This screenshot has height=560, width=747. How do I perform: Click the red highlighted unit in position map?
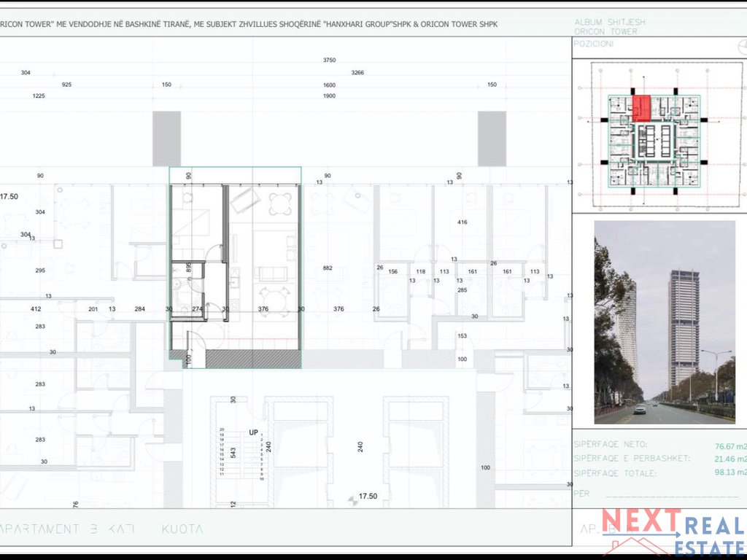[x=641, y=108]
